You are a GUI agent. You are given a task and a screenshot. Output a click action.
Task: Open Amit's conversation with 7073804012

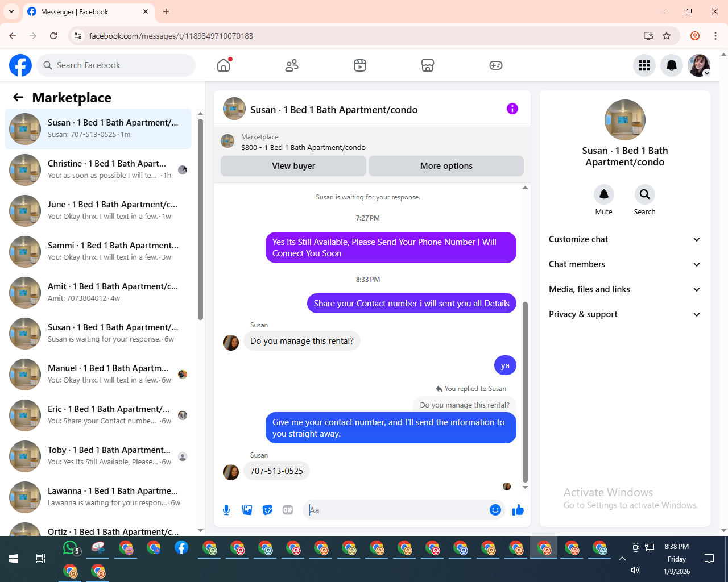pos(98,293)
